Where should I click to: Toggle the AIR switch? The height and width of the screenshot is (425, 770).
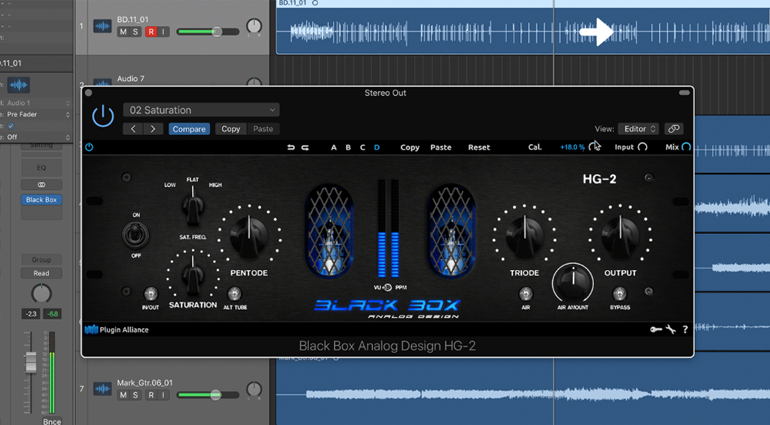click(525, 294)
